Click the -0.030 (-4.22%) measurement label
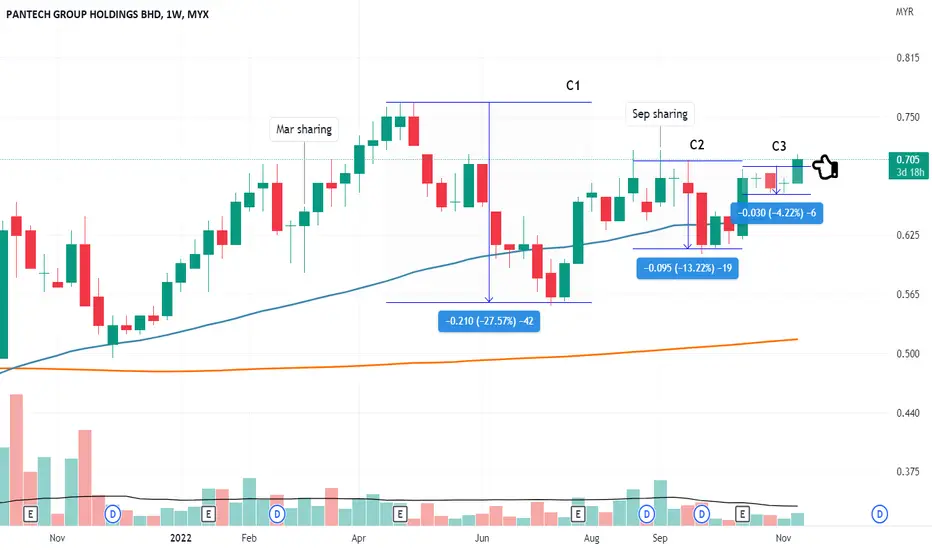This screenshot has width=932, height=550. point(777,213)
